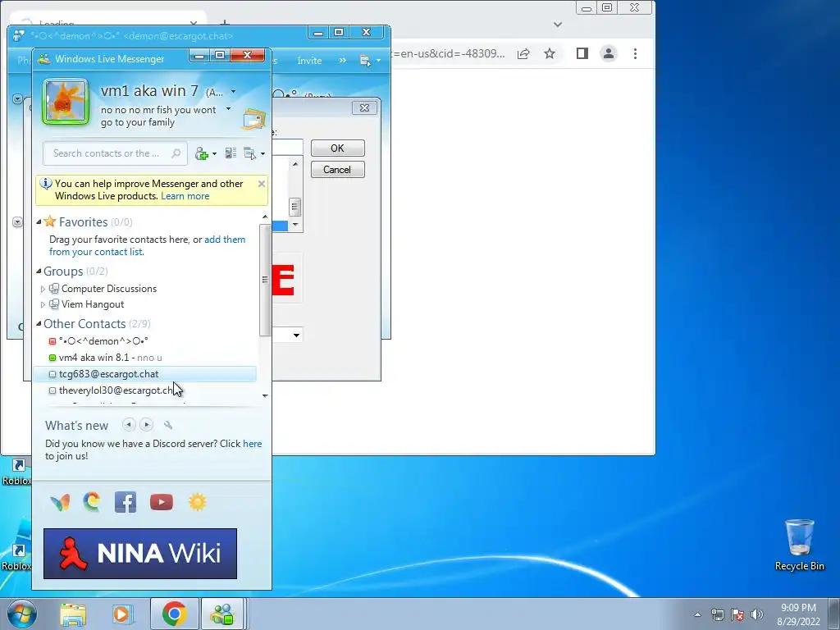Viewport: 840px width, 630px height.
Task: Collapse the Groups section
Action: [39, 272]
